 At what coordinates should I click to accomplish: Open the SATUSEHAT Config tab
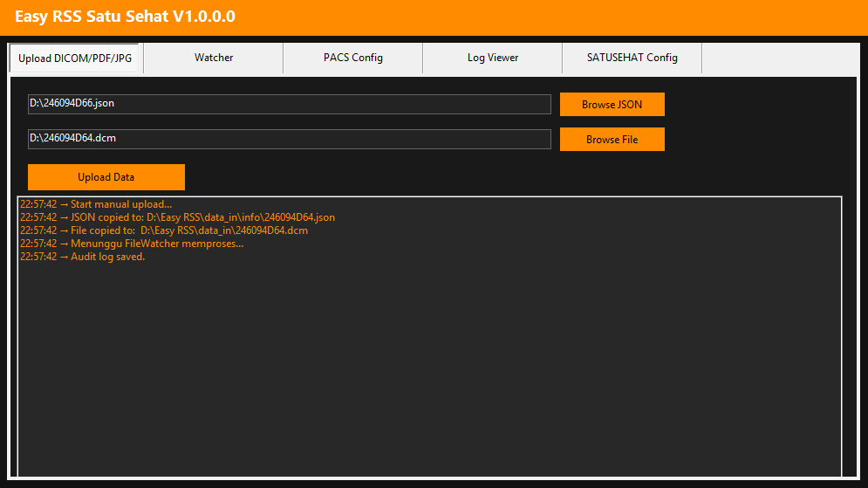click(632, 58)
